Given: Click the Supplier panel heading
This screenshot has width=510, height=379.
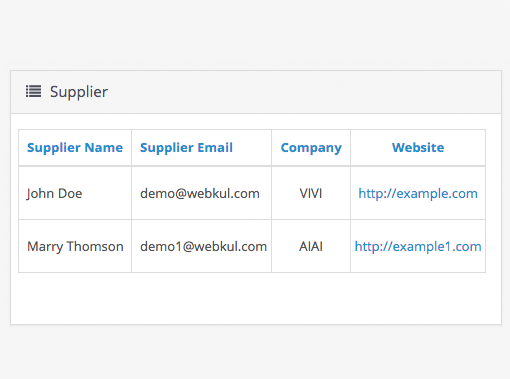Looking at the screenshot, I should click(79, 92).
